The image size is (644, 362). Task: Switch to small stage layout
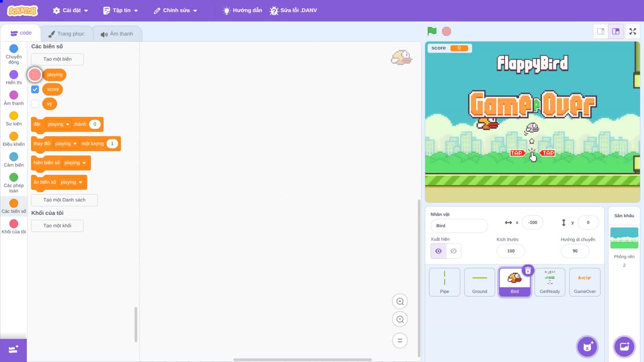point(601,31)
